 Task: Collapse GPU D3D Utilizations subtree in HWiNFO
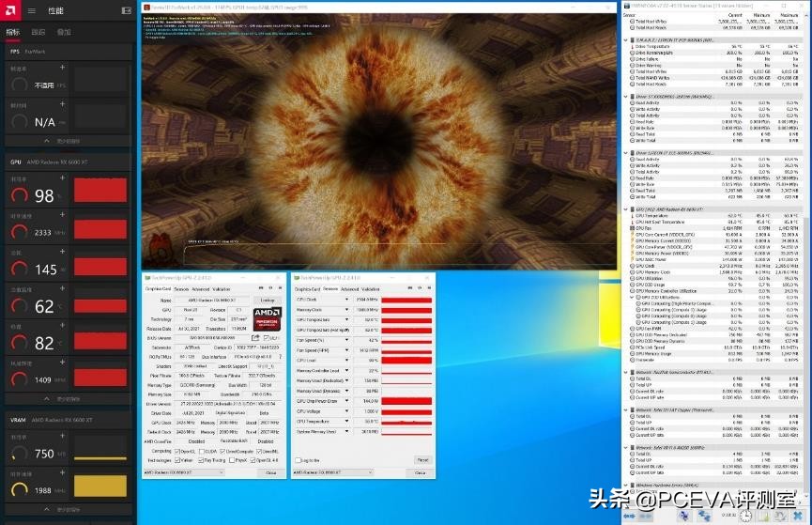pyautogui.click(x=633, y=298)
